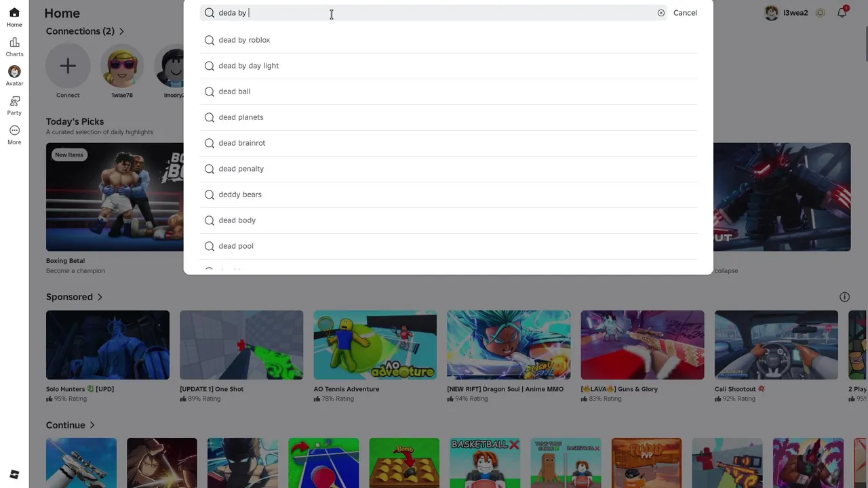This screenshot has width=868, height=488.
Task: Select the 'dead ball' suggestion
Action: (x=448, y=91)
